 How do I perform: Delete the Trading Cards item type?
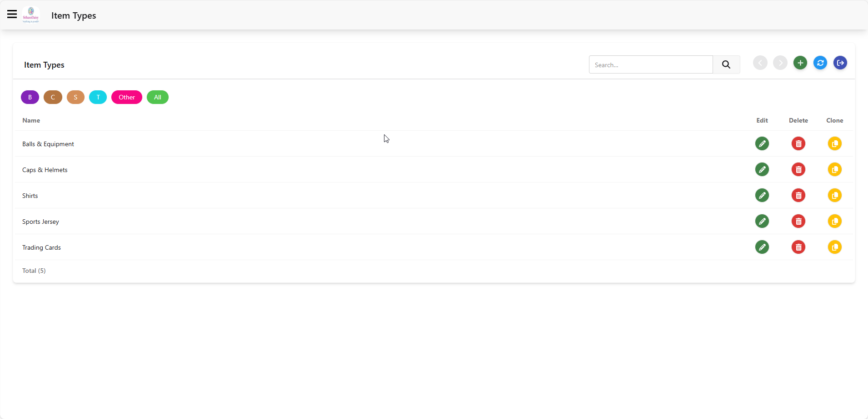[798, 247]
